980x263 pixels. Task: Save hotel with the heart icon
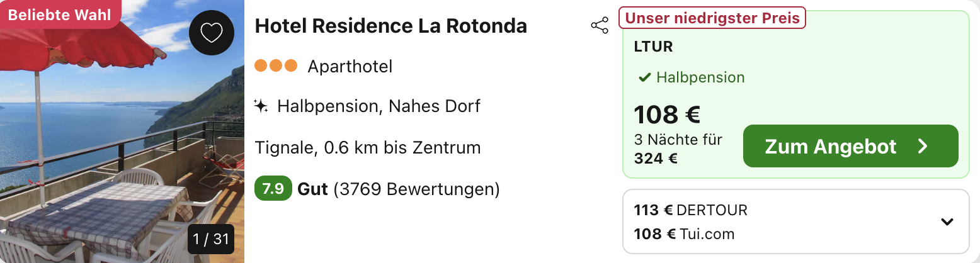point(212,33)
